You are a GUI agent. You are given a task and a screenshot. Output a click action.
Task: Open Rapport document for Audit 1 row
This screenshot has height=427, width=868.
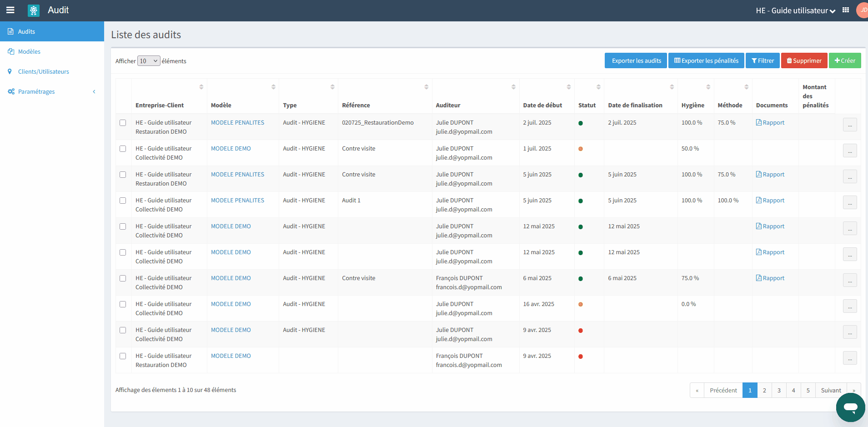pyautogui.click(x=770, y=201)
